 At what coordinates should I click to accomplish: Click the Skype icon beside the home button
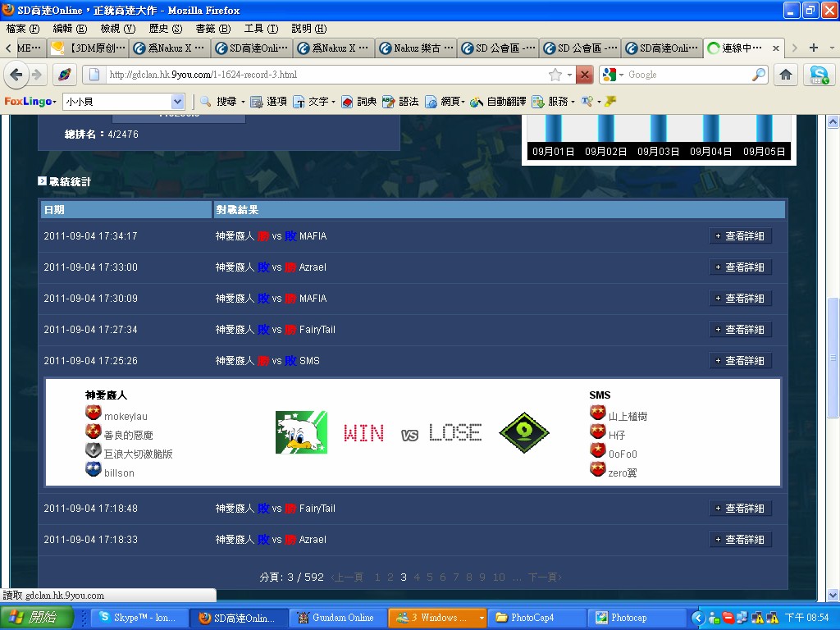819,75
